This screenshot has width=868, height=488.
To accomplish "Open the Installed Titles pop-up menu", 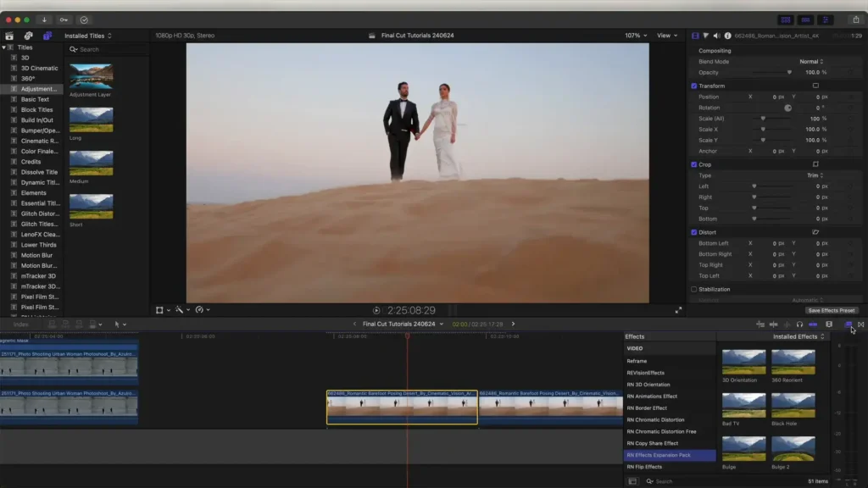I will tap(88, 36).
